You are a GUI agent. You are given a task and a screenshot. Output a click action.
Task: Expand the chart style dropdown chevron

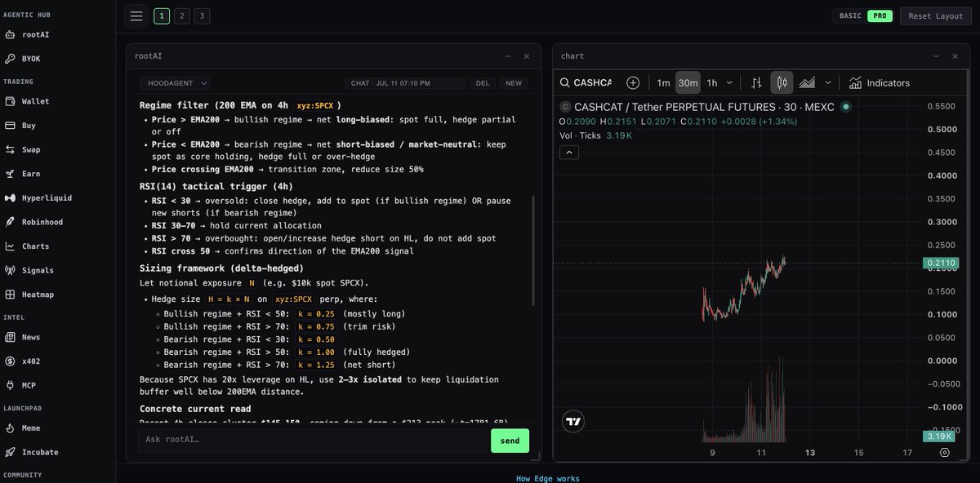(828, 82)
